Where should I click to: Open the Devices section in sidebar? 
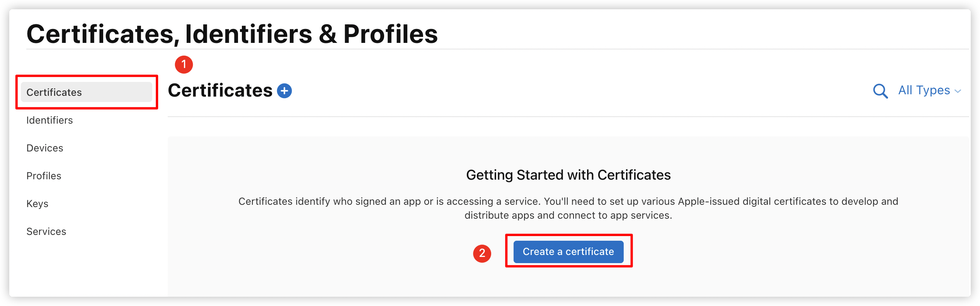click(45, 148)
